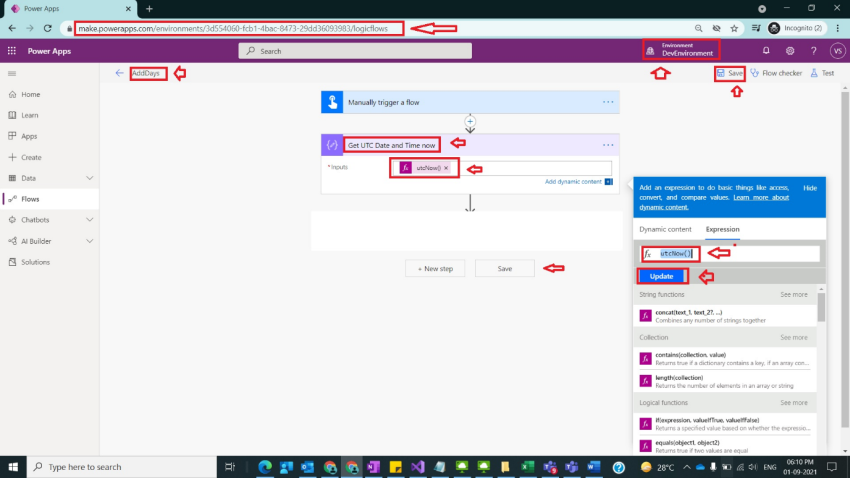Open OneNote from the taskbar
The width and height of the screenshot is (850, 478).
[374, 467]
